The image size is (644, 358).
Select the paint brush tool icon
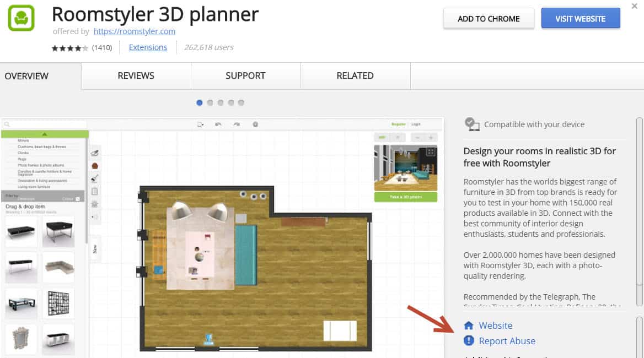[94, 178]
